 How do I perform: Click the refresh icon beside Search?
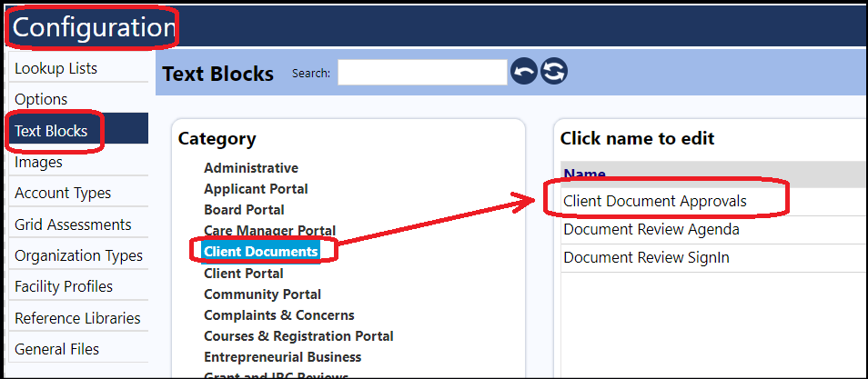point(554,72)
